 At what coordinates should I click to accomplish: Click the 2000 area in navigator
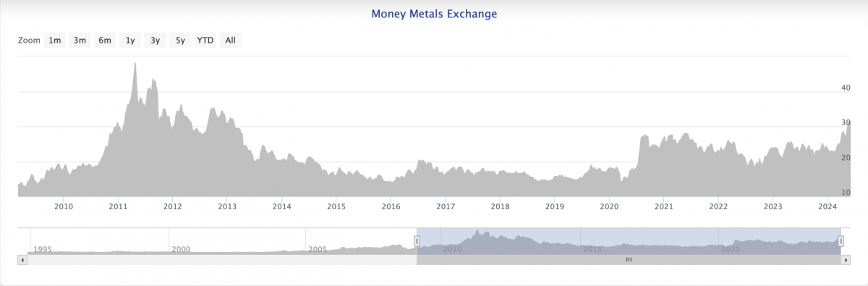[181, 249]
